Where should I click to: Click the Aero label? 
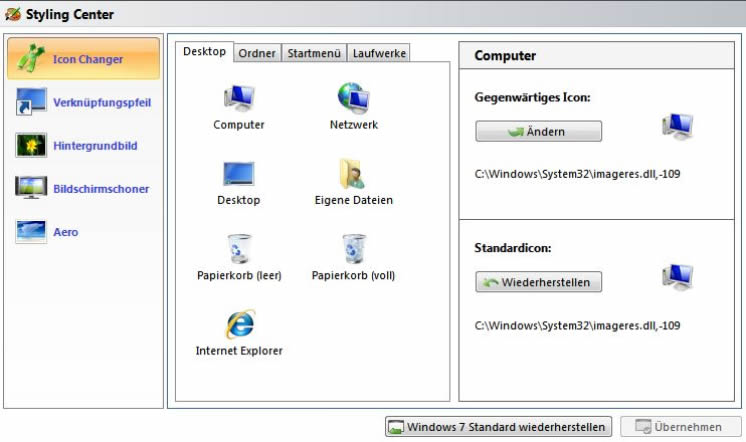(66, 232)
